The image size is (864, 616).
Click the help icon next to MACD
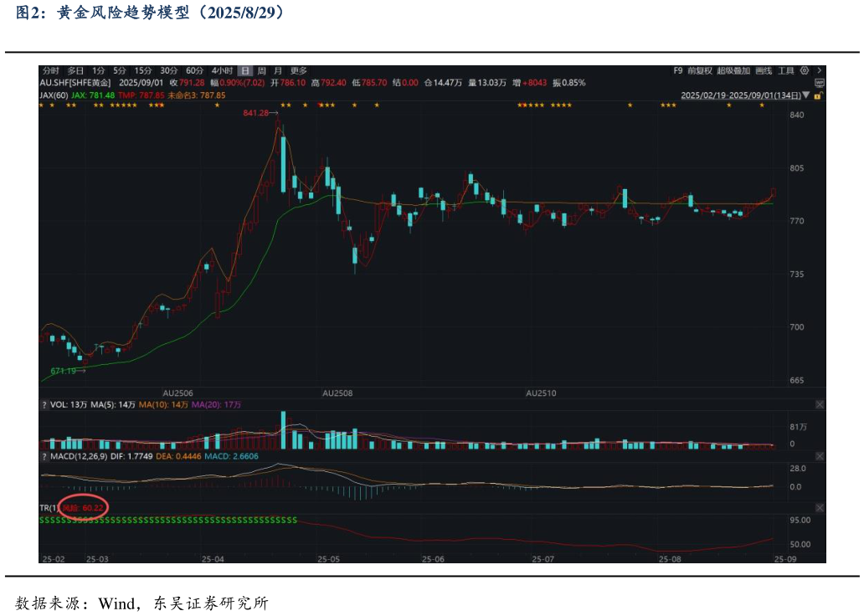(44, 456)
